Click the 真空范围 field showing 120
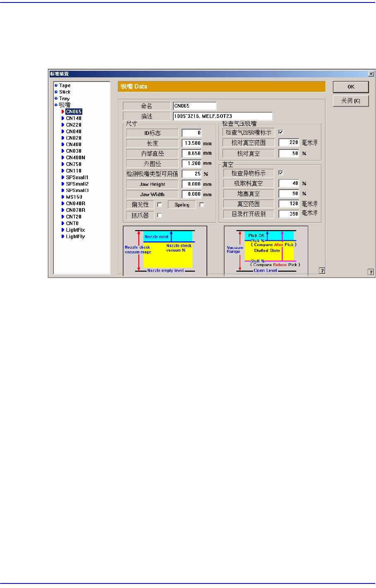 click(289, 204)
